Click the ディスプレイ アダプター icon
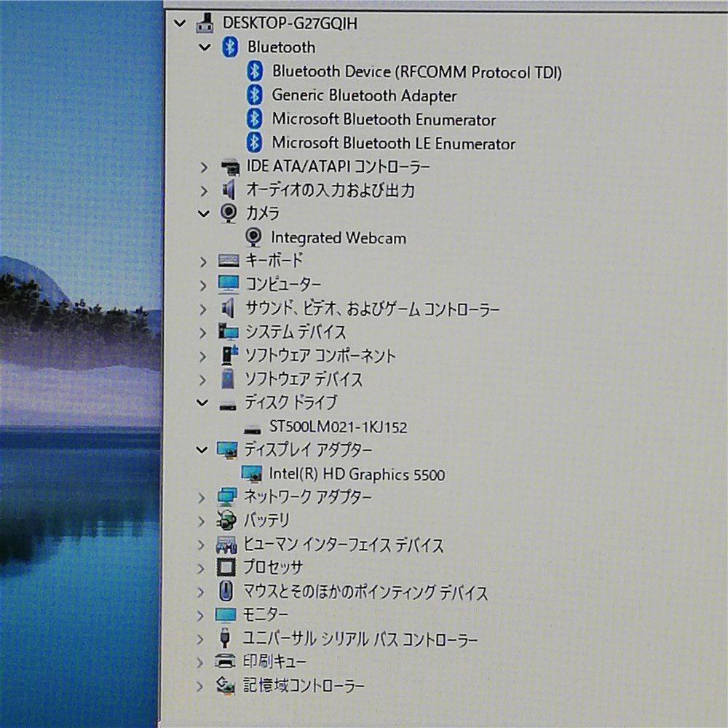Screen dimensions: 728x728 (227, 450)
